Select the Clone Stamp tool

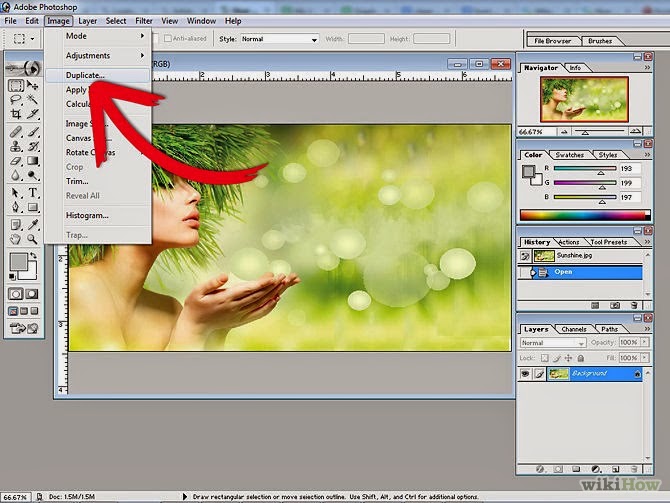click(x=15, y=147)
